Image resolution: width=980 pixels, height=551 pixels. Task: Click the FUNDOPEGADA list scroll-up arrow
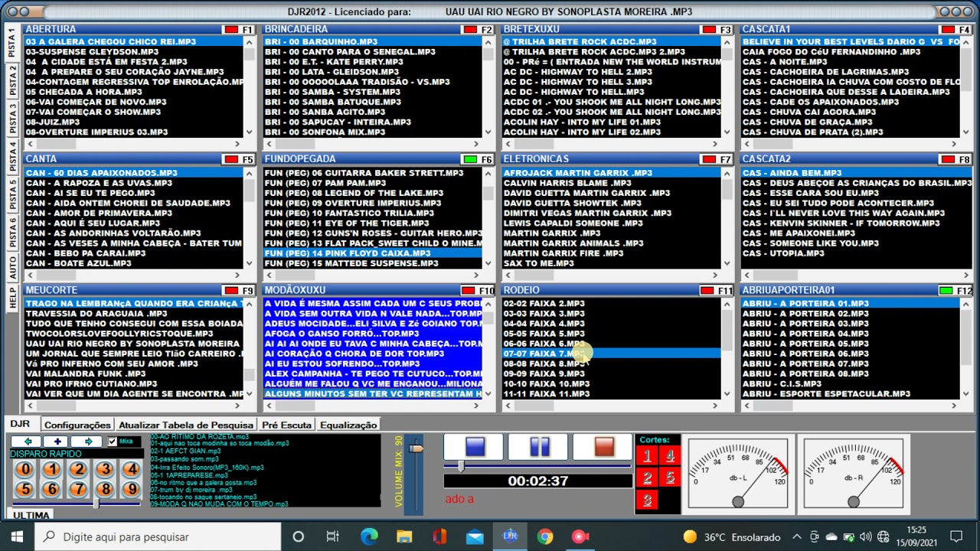click(488, 173)
